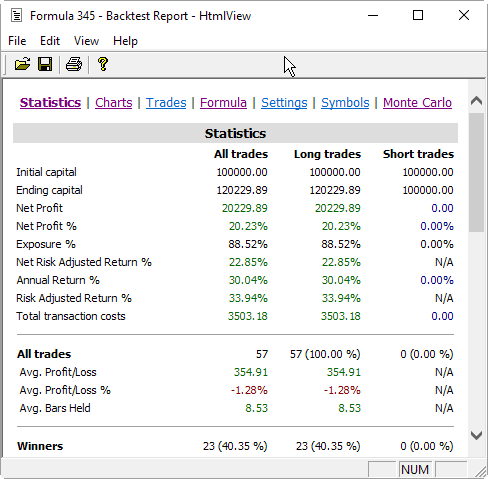This screenshot has height=479, width=488.
Task: Open the Help menu
Action: pyautogui.click(x=125, y=41)
